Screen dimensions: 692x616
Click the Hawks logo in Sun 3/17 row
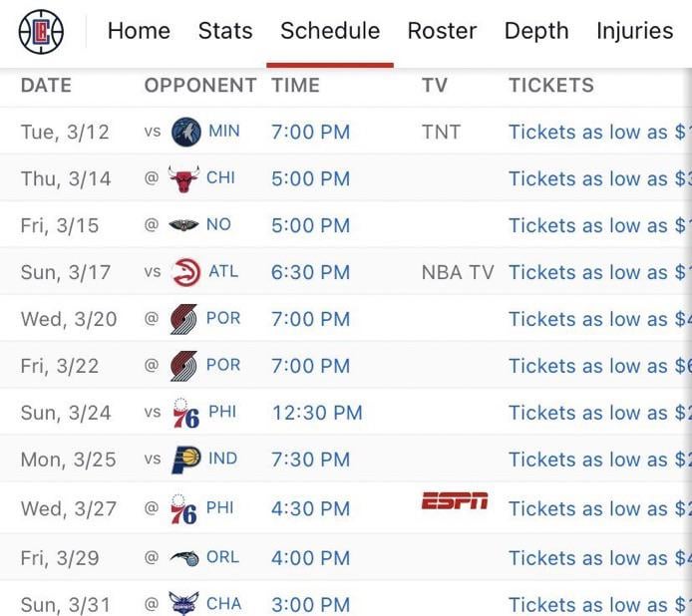(185, 272)
